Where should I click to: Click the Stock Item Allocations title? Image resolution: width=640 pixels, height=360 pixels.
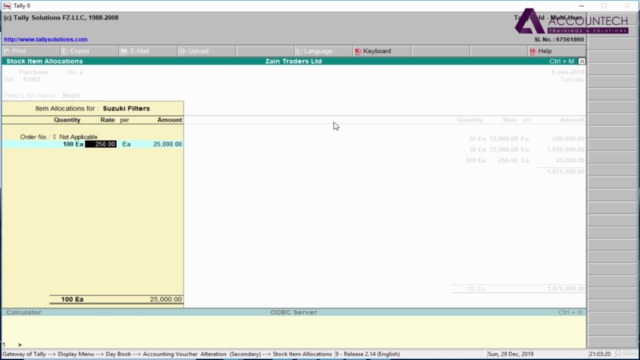44,61
